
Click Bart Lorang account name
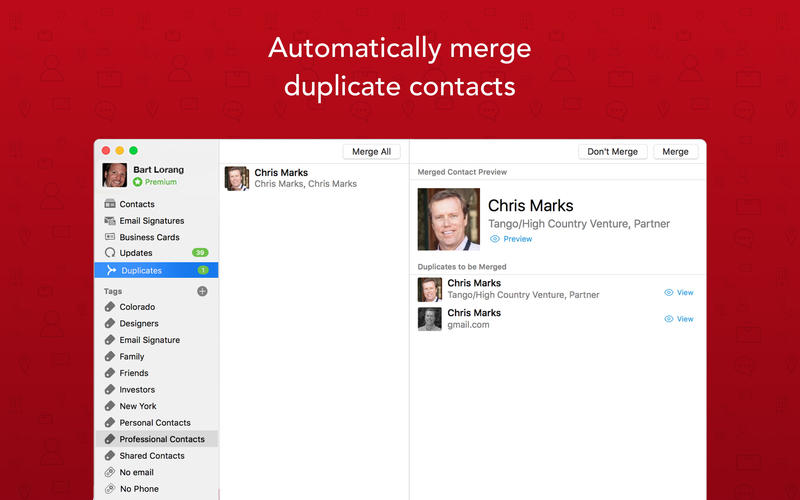[159, 169]
